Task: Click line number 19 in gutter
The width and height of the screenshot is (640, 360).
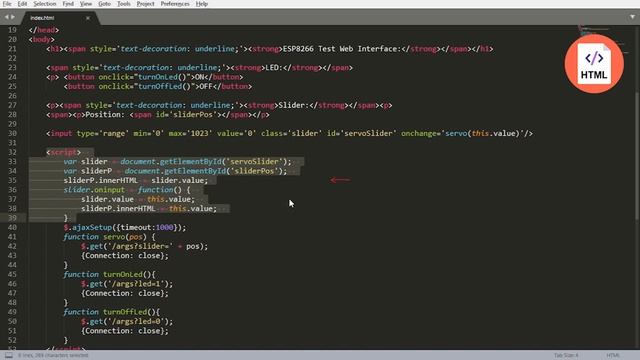Action: click(x=12, y=30)
